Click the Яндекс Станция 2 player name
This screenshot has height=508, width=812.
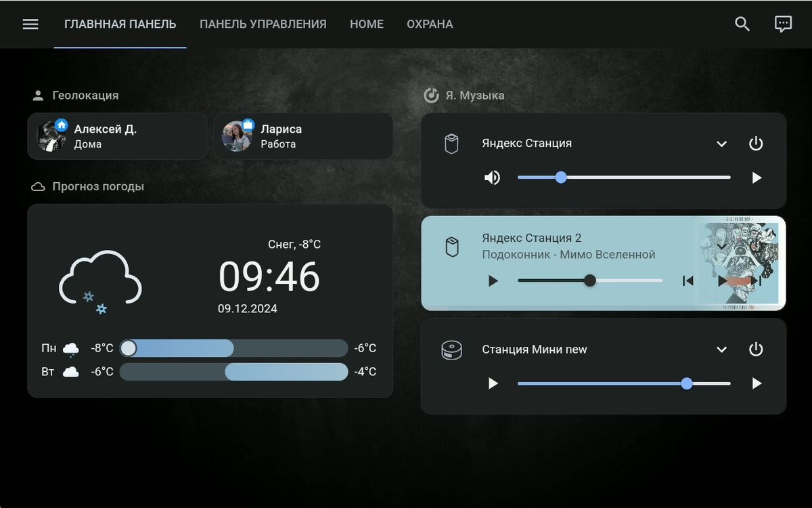click(532, 238)
